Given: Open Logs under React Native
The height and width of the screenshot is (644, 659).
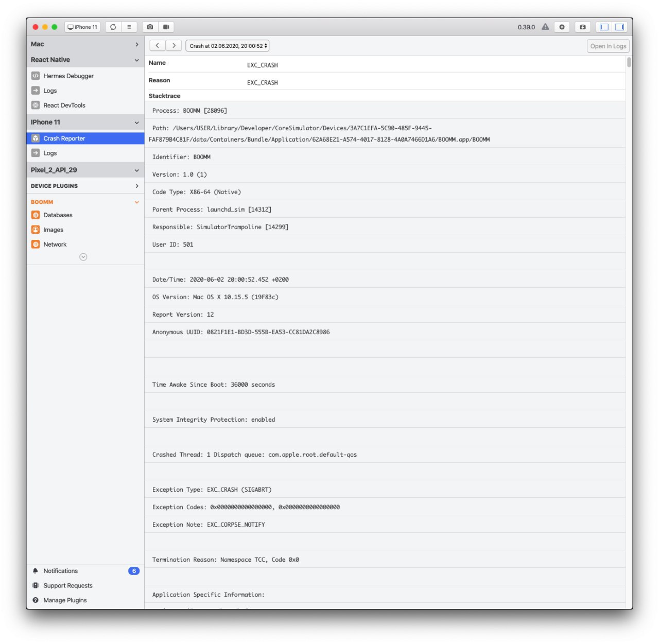Looking at the screenshot, I should point(85,91).
